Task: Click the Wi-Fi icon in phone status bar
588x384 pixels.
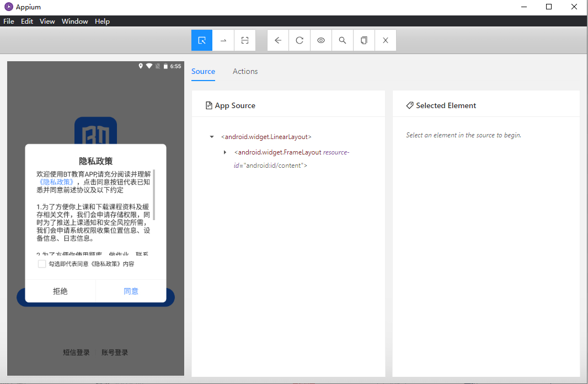Action: (x=149, y=66)
